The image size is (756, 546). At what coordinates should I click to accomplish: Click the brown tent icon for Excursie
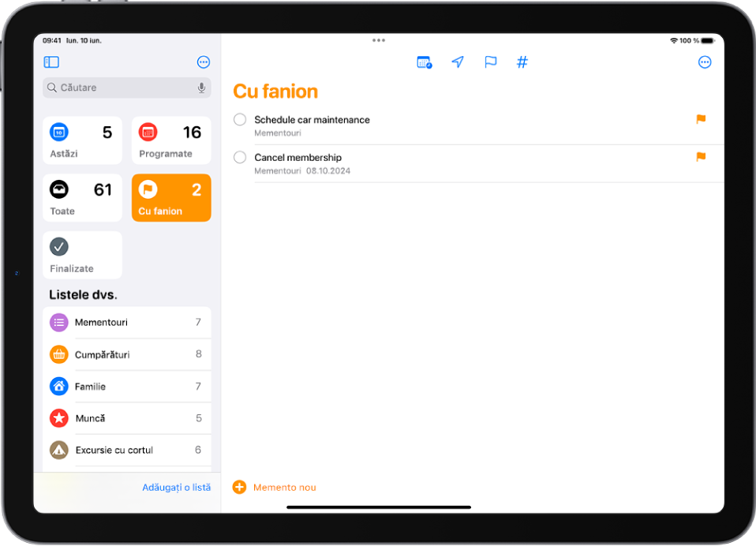[59, 450]
